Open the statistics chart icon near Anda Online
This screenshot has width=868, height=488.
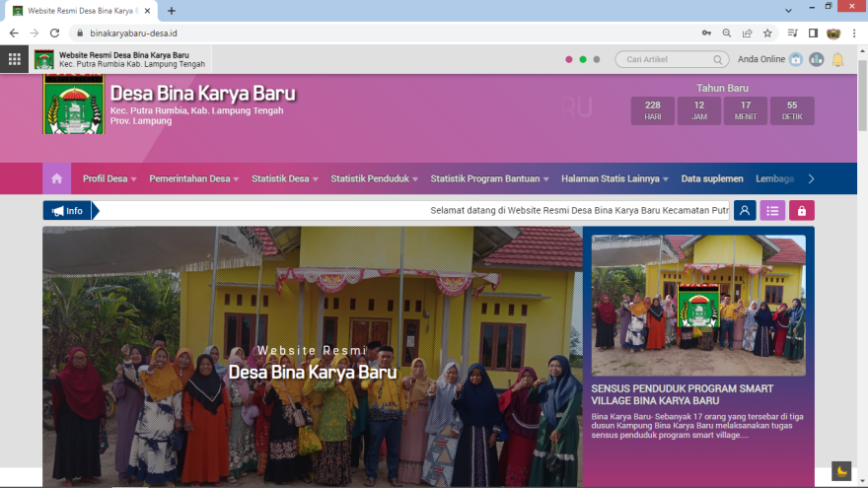click(x=816, y=59)
